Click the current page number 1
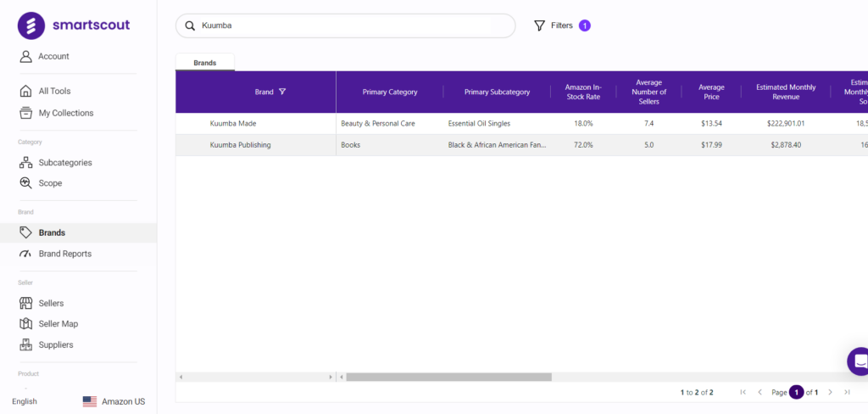The width and height of the screenshot is (868, 414). [796, 393]
